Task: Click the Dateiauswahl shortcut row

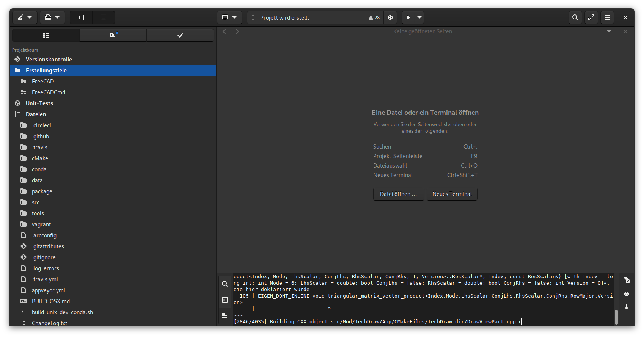Action: pos(425,166)
